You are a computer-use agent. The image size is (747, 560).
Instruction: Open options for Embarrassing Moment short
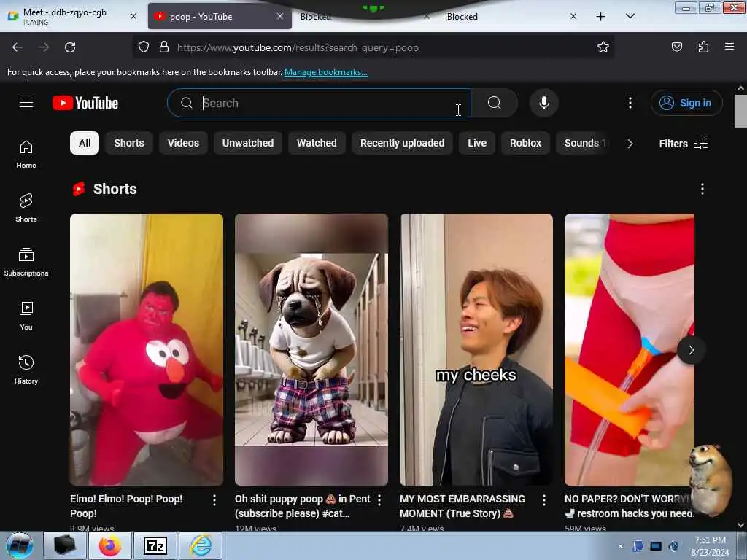click(544, 500)
